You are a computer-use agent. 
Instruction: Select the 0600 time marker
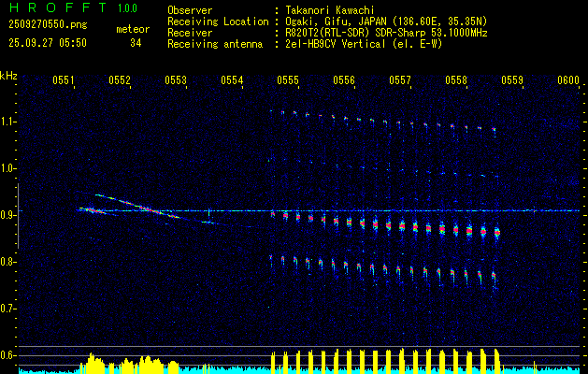[x=568, y=81]
